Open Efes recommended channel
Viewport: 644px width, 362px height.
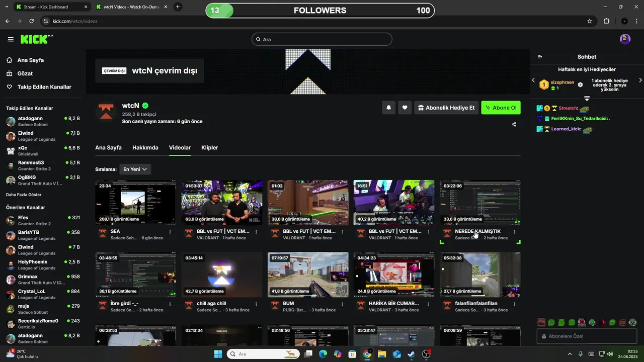click(43, 221)
